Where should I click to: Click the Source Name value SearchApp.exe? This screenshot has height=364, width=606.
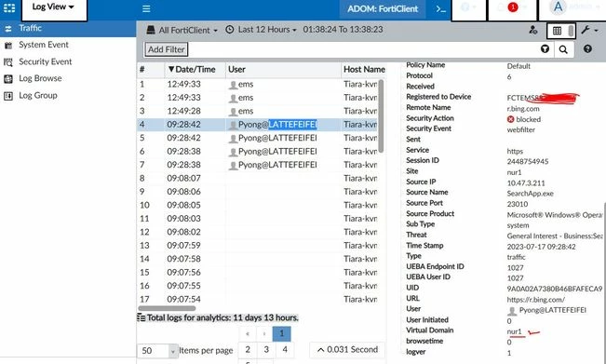pyautogui.click(x=531, y=194)
